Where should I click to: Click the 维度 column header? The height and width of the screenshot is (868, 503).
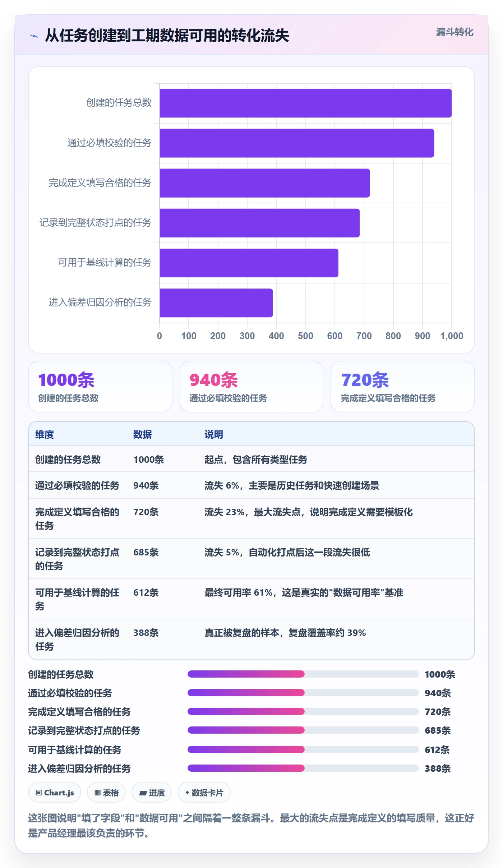45,434
